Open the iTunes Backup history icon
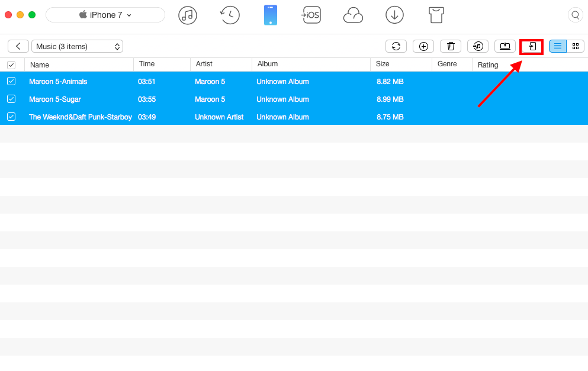 click(x=230, y=15)
